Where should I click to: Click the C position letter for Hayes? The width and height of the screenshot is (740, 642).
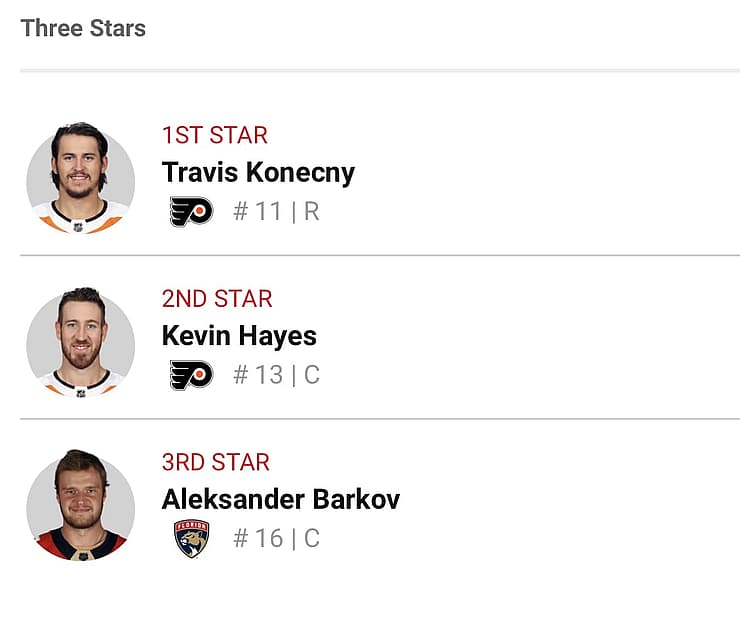tap(312, 375)
